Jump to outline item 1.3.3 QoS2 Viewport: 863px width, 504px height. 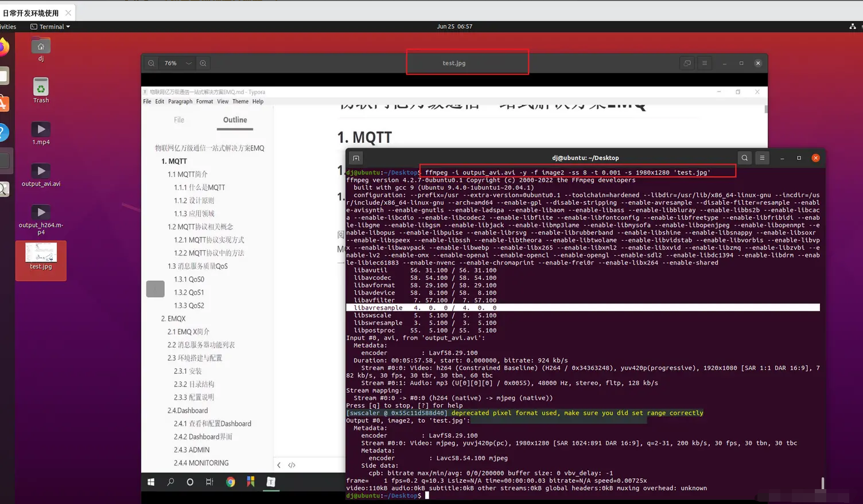pyautogui.click(x=189, y=306)
